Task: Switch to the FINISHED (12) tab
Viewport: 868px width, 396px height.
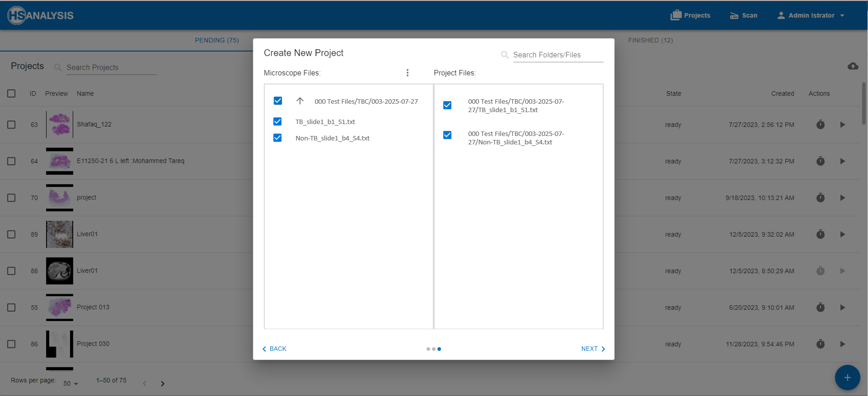Action: 650,40
